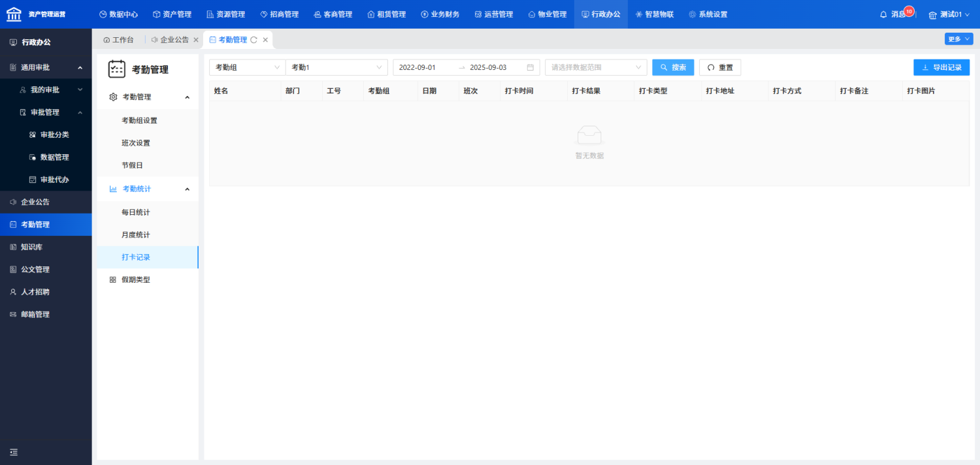Select 行政办公 in top navigation
Screen dimensions: 980x465
(x=600, y=14)
